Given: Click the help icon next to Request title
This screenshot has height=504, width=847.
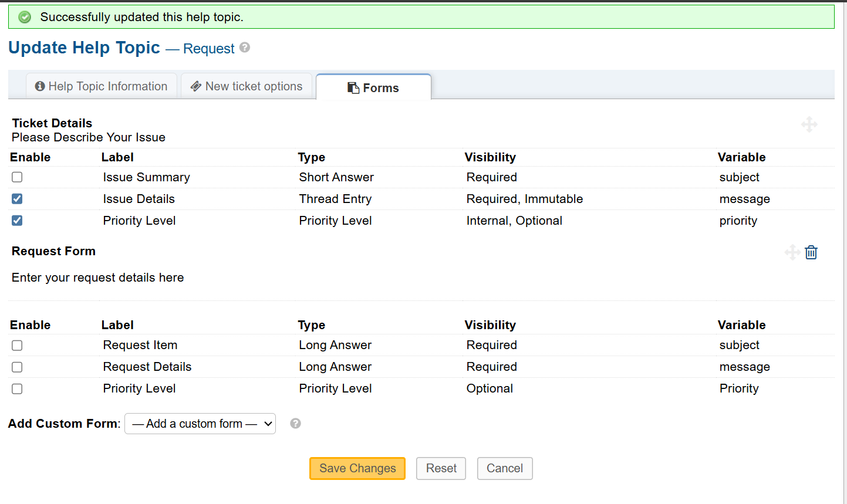Looking at the screenshot, I should pyautogui.click(x=245, y=48).
